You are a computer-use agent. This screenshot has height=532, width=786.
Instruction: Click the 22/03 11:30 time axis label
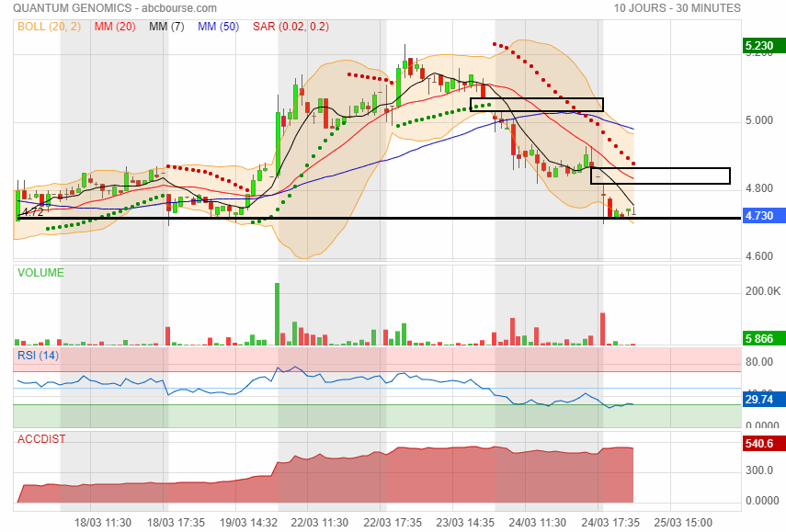point(320,523)
